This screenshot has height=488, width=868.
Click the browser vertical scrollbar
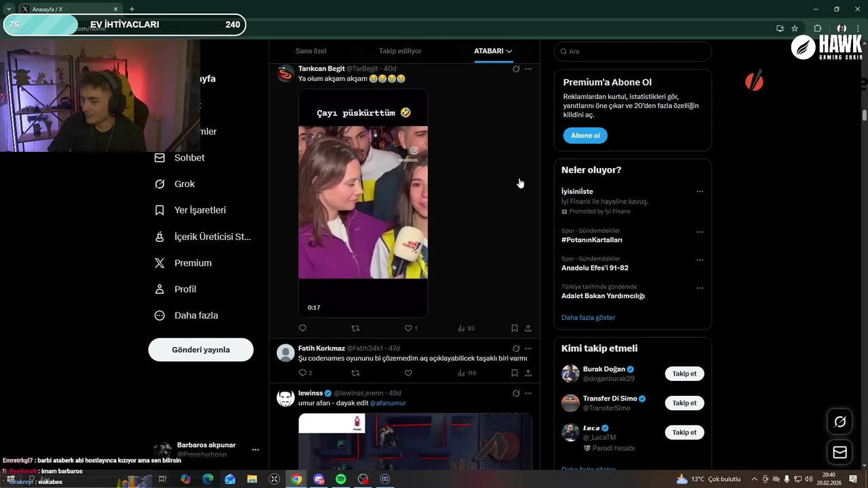click(x=865, y=115)
